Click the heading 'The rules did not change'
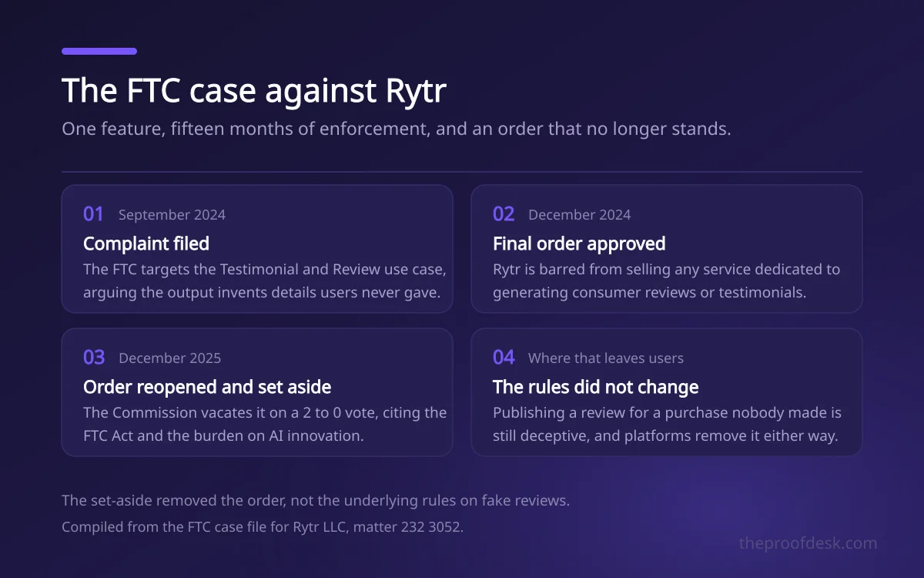This screenshot has height=578, width=924. pyautogui.click(x=596, y=387)
